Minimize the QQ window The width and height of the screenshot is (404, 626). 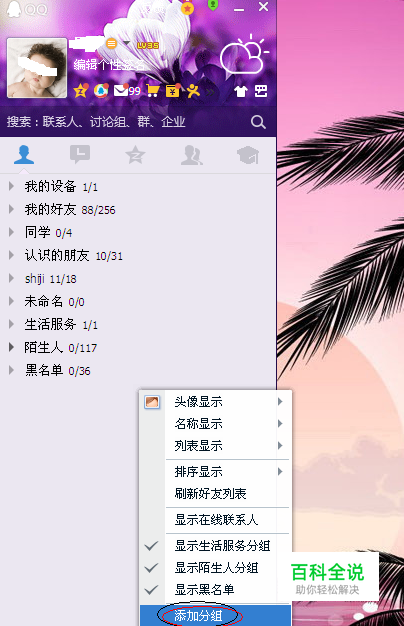(239, 9)
